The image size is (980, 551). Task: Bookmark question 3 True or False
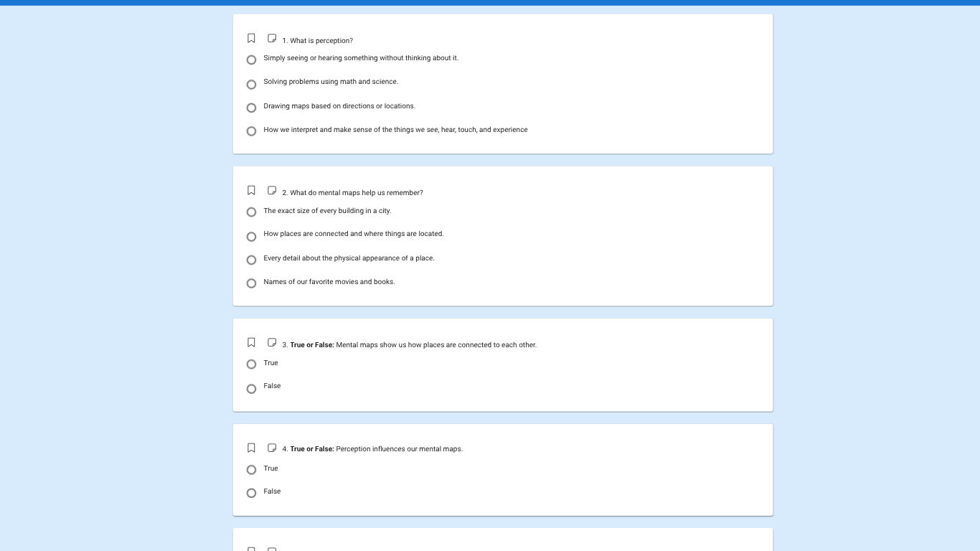pyautogui.click(x=251, y=342)
